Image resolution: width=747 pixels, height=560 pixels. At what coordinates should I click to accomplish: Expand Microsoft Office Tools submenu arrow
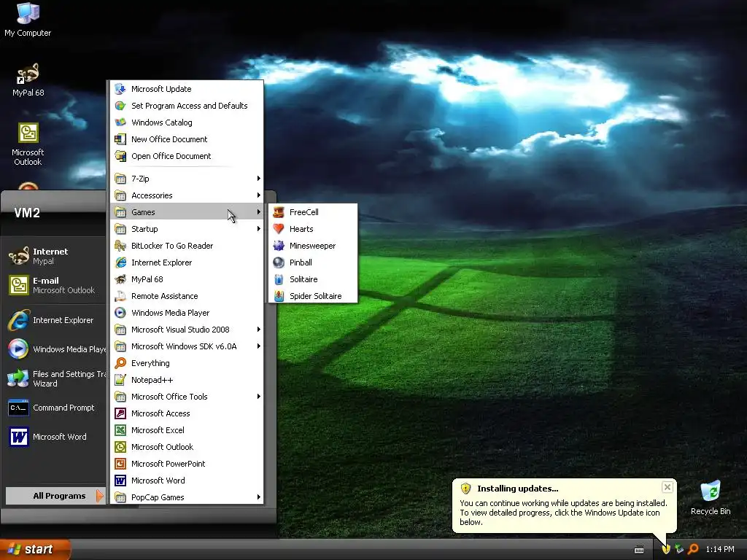coord(259,397)
